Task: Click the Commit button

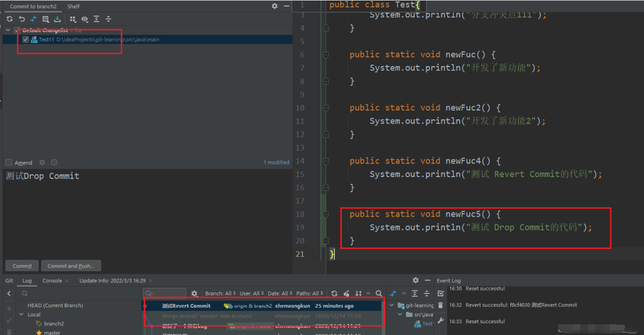Action: pos(22,266)
